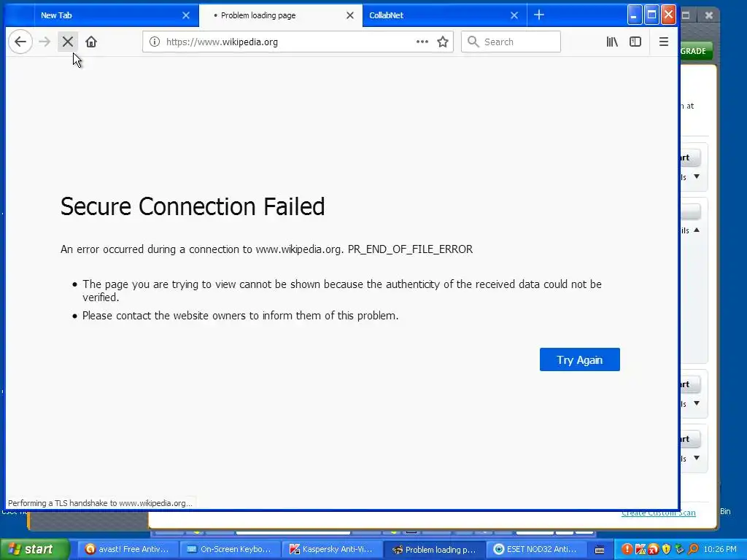The width and height of the screenshot is (747, 560).
Task: Close the New Tab tab
Action: [186, 15]
